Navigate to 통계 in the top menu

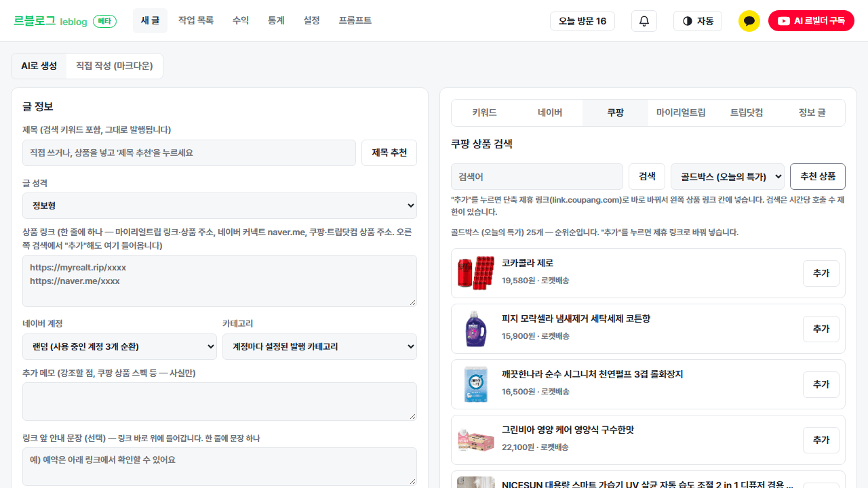[276, 21]
